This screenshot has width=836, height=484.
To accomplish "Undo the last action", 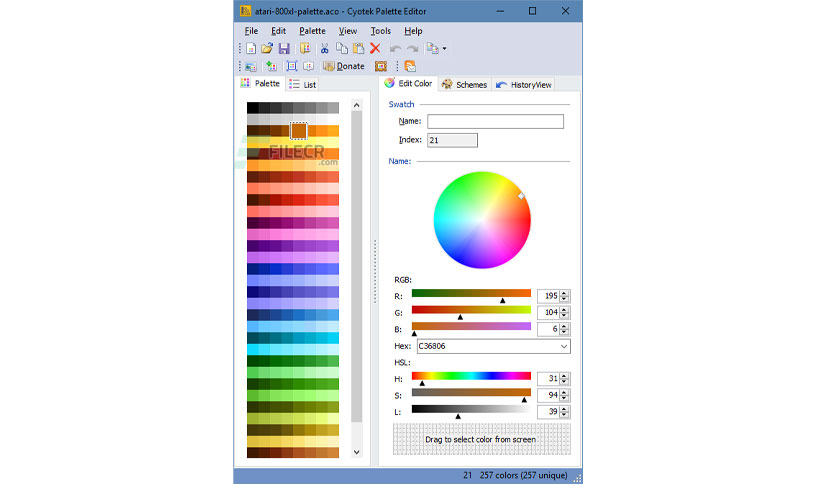I will [x=395, y=49].
